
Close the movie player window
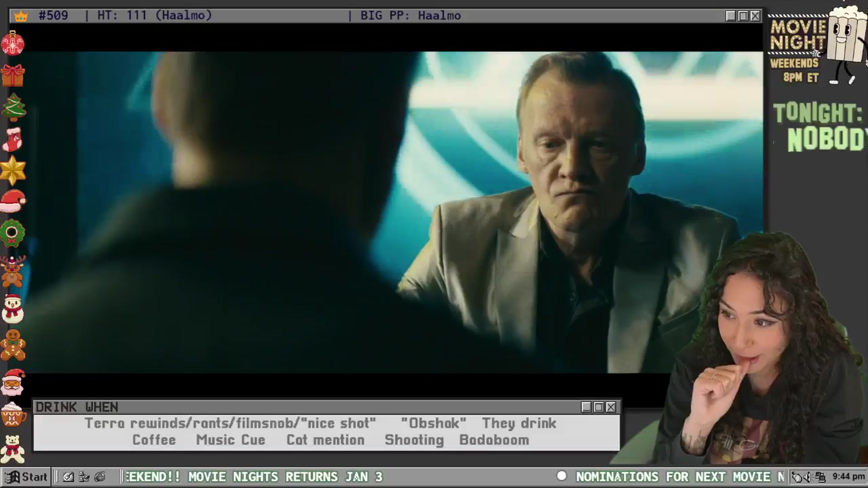tap(755, 16)
